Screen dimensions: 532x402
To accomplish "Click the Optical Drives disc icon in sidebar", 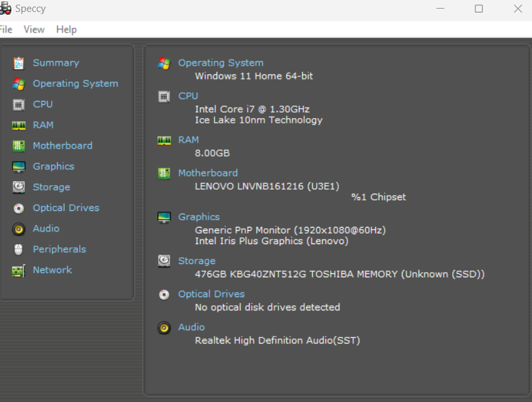I will point(19,208).
